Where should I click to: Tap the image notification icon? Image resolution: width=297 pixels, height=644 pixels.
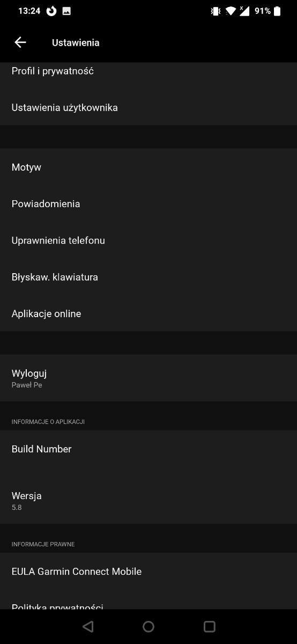[x=66, y=11]
